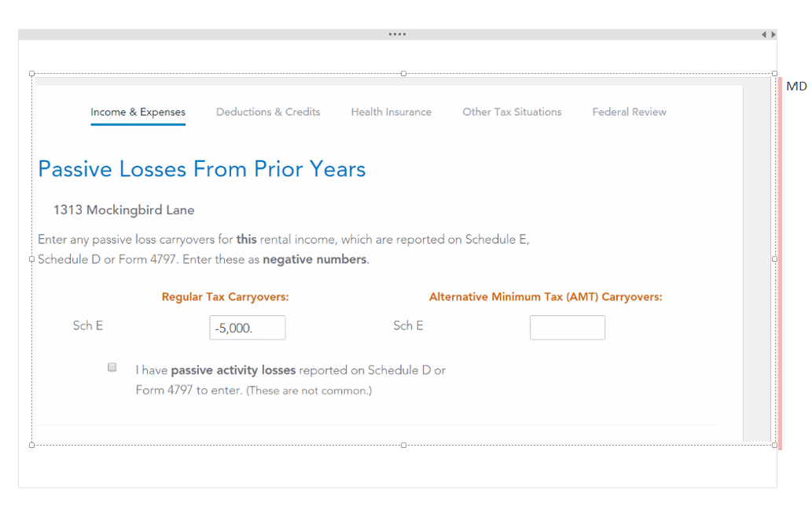Switch to Deductions & Credits tab
812x525 pixels.
coord(268,112)
